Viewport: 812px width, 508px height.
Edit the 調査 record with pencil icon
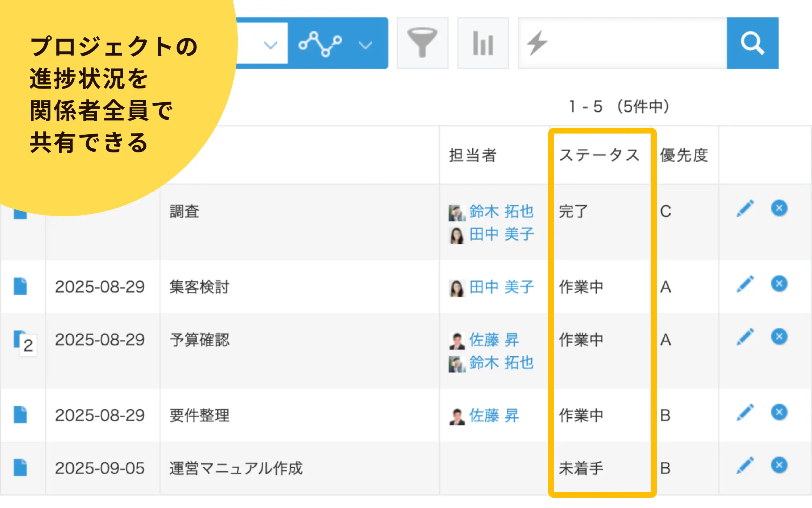point(745,209)
